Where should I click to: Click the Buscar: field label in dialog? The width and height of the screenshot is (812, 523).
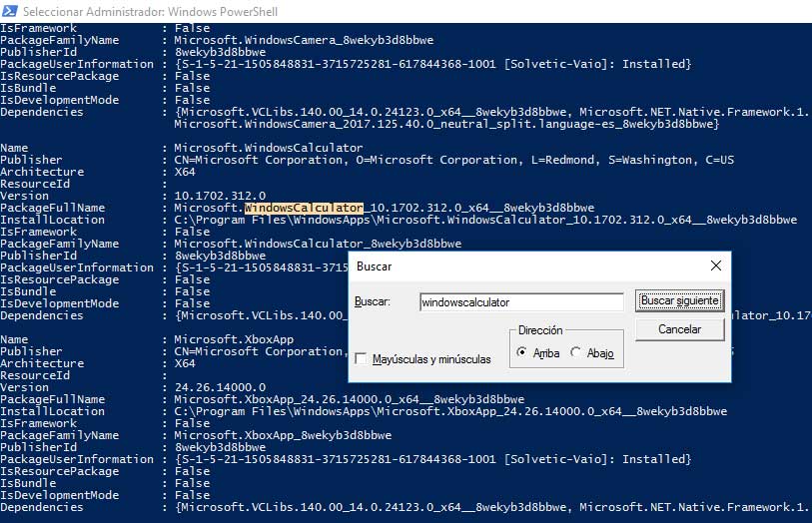[x=373, y=301]
